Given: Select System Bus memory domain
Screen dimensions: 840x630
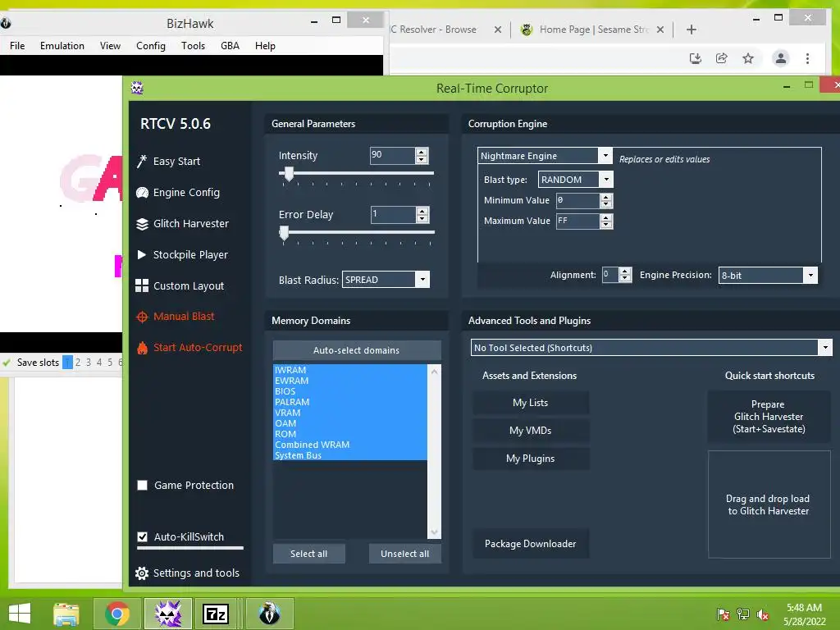Looking at the screenshot, I should [350, 455].
